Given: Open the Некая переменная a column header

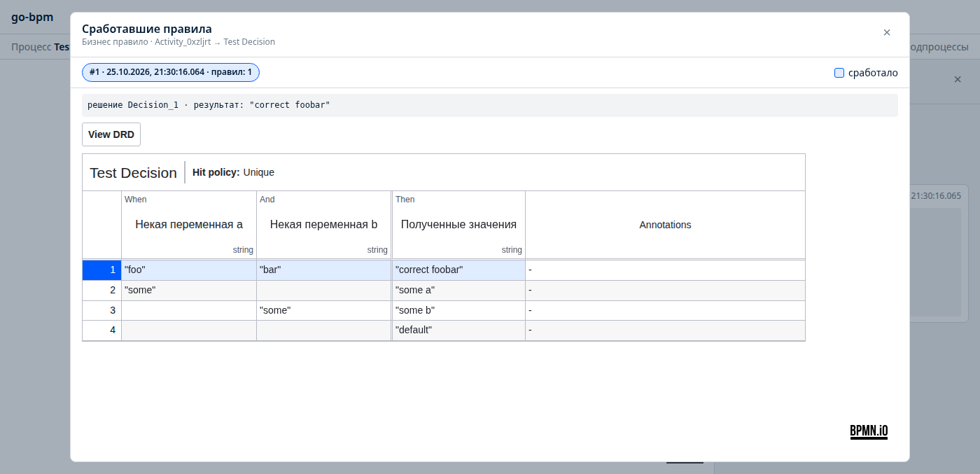Looking at the screenshot, I should coord(189,225).
